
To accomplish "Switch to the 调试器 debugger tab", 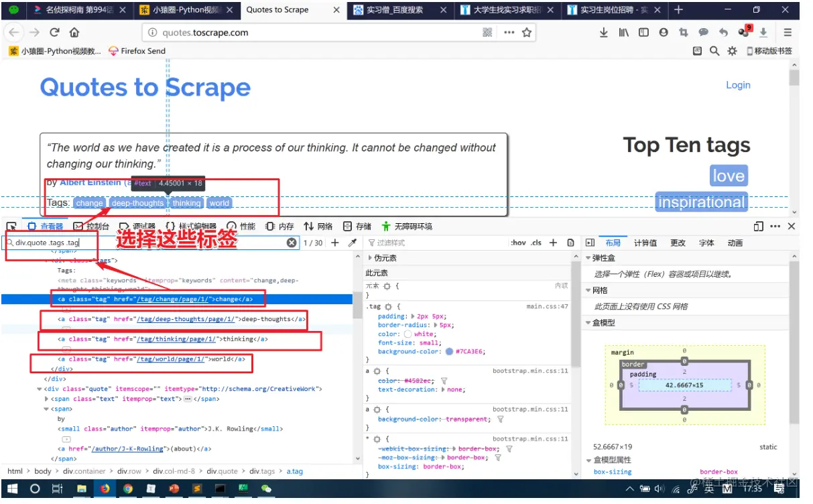I will (x=137, y=227).
